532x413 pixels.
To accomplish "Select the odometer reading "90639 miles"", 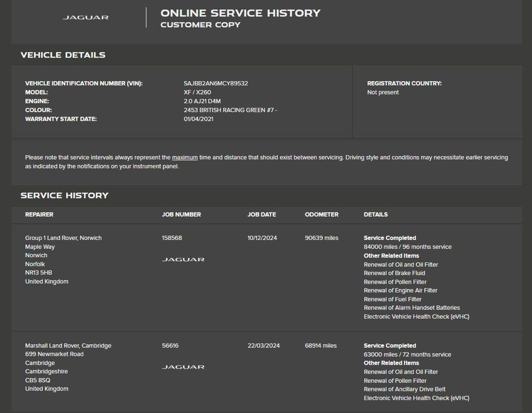I will coord(322,238).
